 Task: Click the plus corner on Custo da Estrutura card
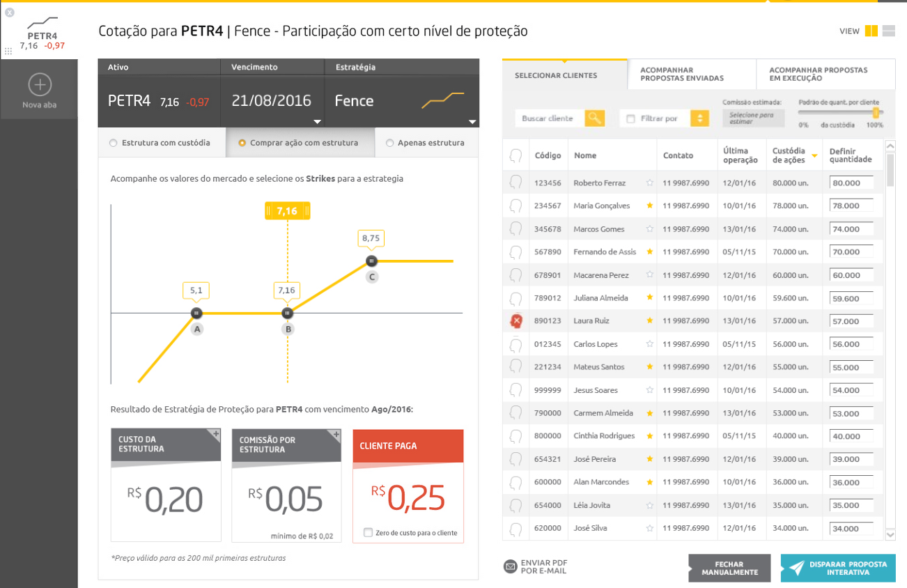pos(215,435)
